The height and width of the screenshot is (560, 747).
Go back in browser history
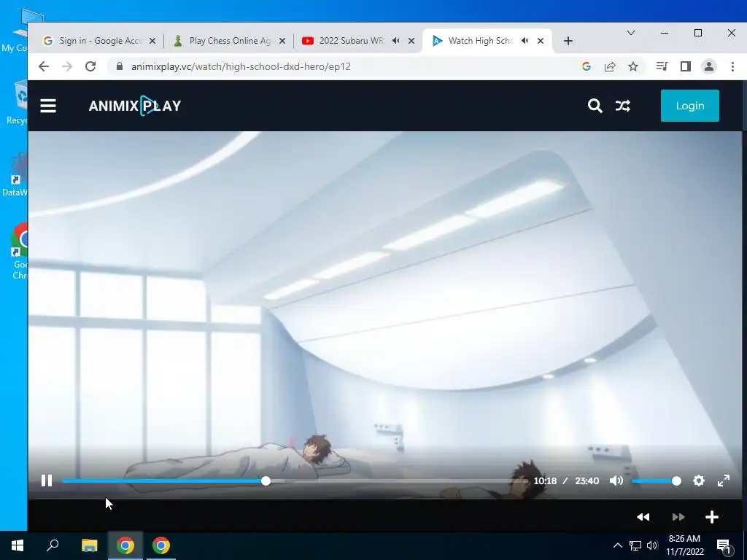click(x=44, y=66)
